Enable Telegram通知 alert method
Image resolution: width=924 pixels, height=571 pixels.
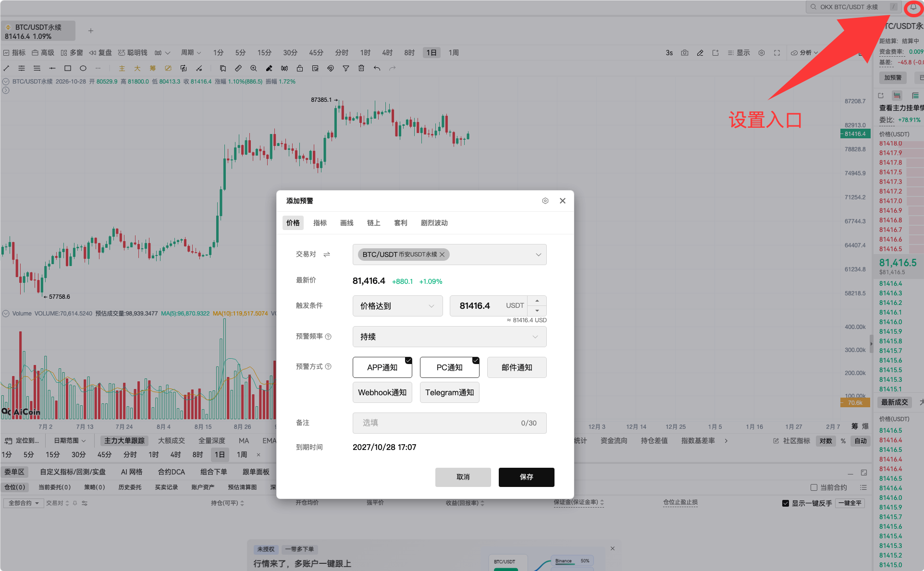tap(450, 392)
